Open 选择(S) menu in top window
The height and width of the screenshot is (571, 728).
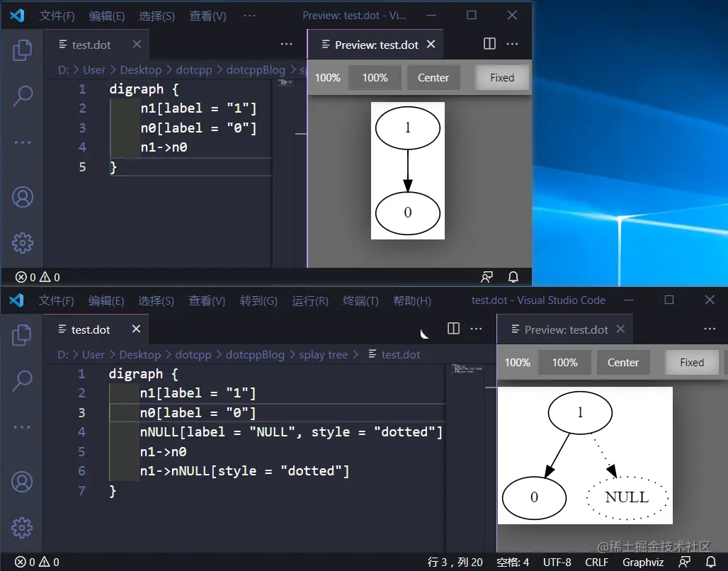click(157, 16)
